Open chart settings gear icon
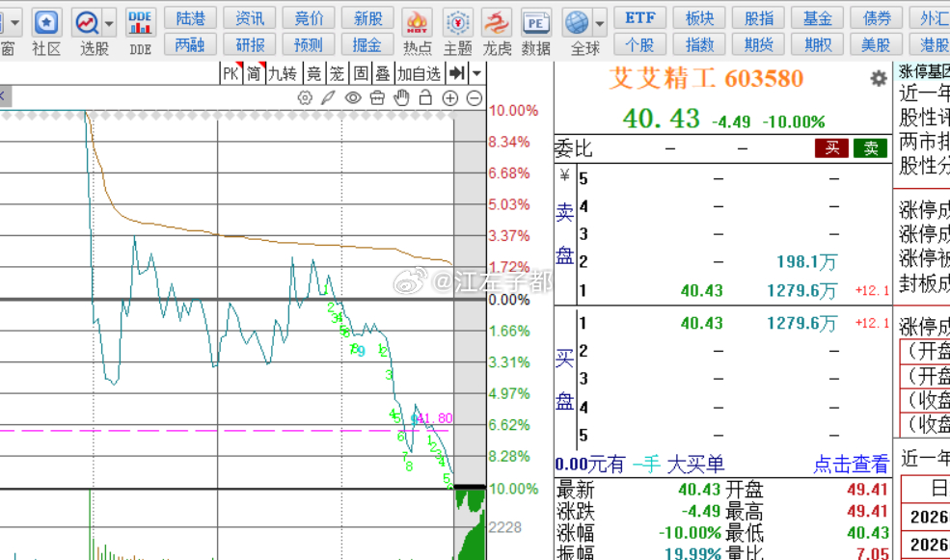This screenshot has height=560, width=950. pos(305,98)
